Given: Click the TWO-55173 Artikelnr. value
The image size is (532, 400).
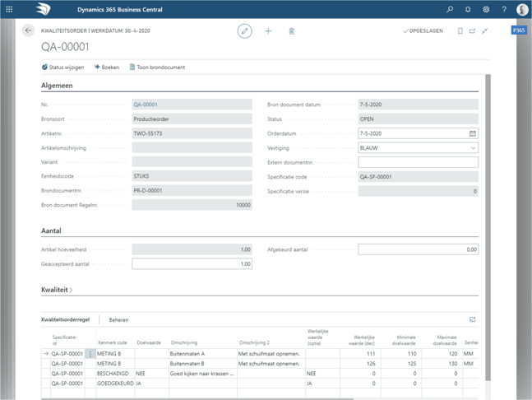Looking at the screenshot, I should coord(192,133).
